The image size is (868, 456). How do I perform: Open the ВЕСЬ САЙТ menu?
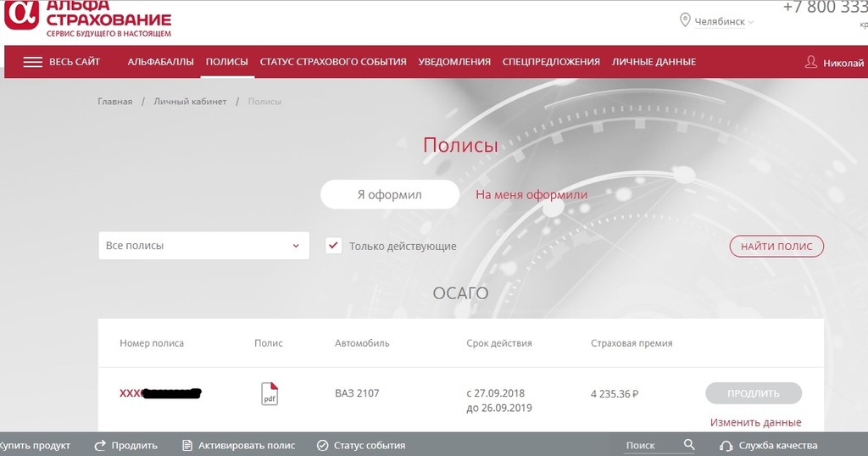pyautogui.click(x=75, y=62)
